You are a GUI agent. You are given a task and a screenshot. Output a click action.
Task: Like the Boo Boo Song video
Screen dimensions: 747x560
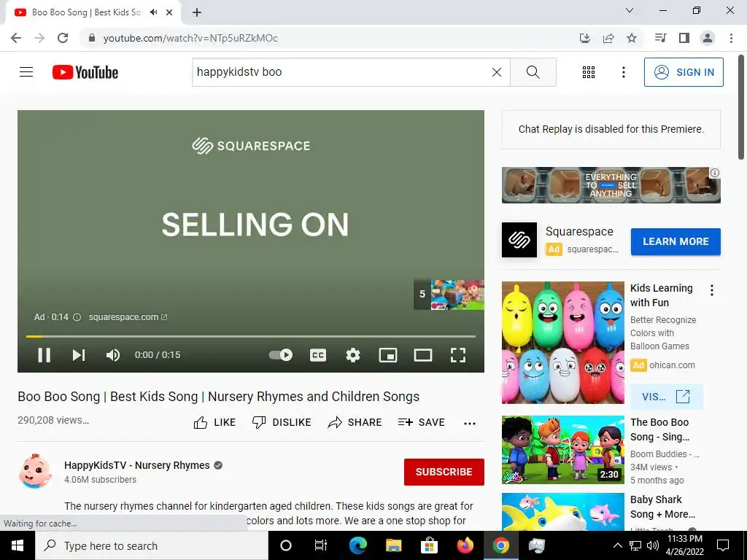coord(215,422)
